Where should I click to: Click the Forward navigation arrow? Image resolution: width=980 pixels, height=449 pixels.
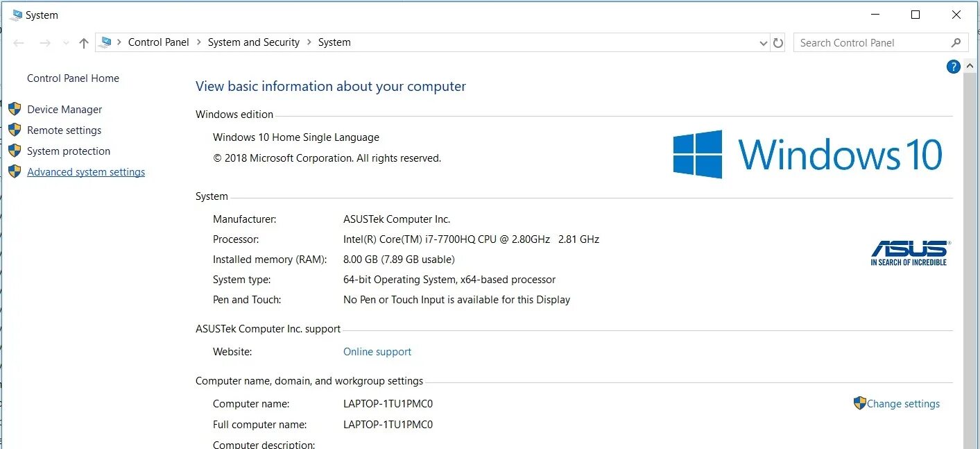(45, 43)
